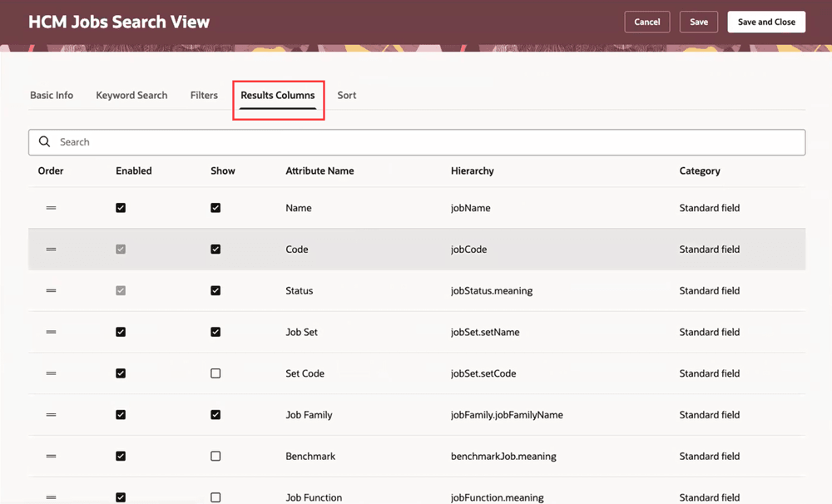Click the greyed Enabled checkbox for Status
This screenshot has height=504, width=832.
tap(121, 291)
